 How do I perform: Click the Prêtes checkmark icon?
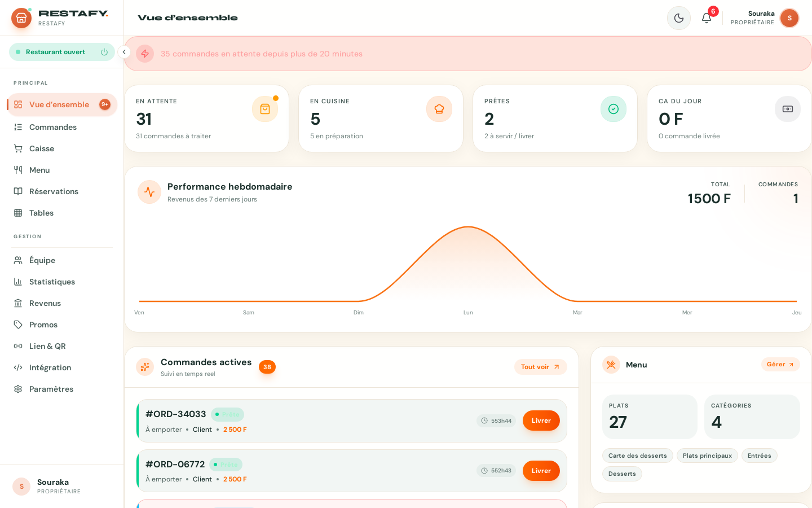pyautogui.click(x=614, y=109)
